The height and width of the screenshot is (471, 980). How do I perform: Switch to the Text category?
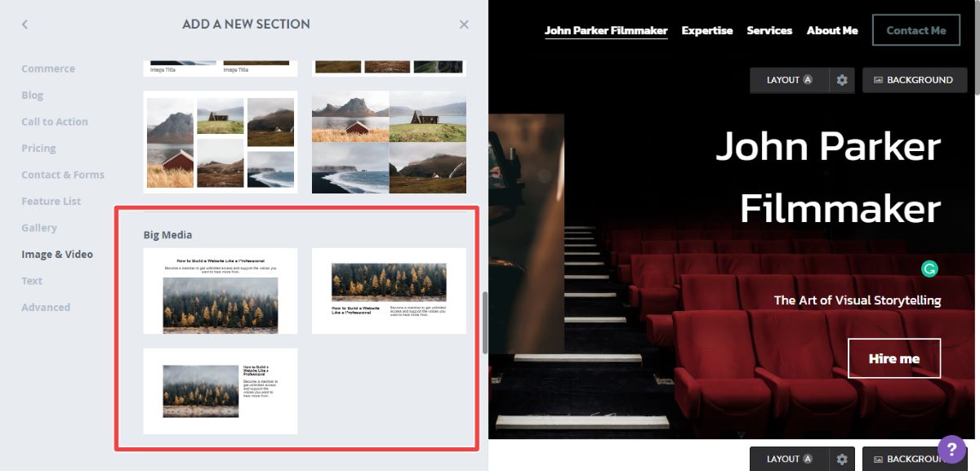[x=32, y=280]
